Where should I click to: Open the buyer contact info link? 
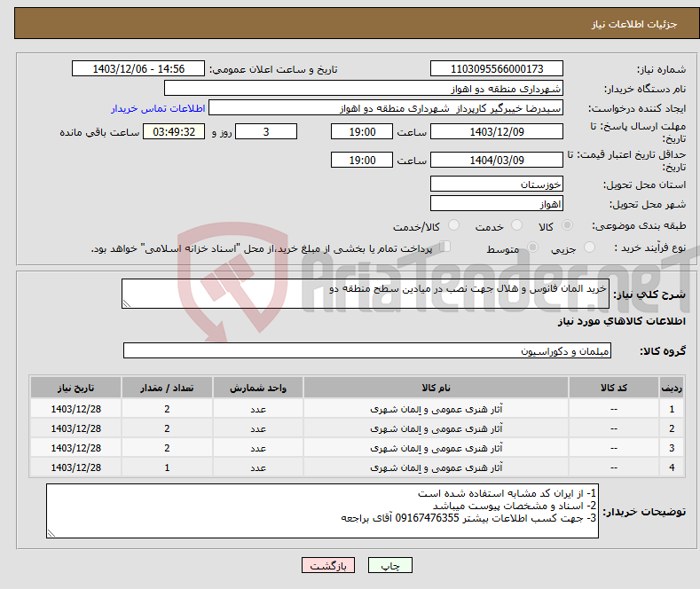point(158,108)
